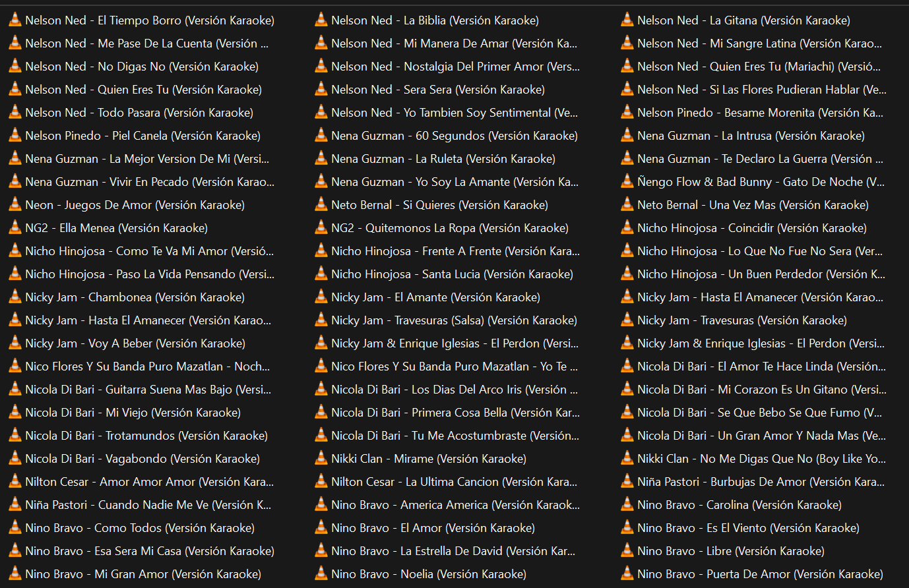The height and width of the screenshot is (588, 909).
Task: Select Nicola Di Bari - Mi Viejo file
Action: click(x=133, y=413)
